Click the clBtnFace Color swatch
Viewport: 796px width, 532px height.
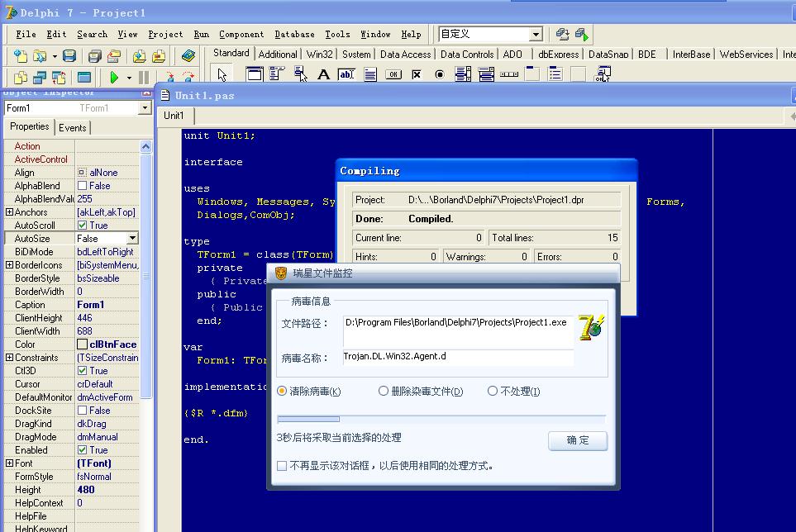point(82,344)
